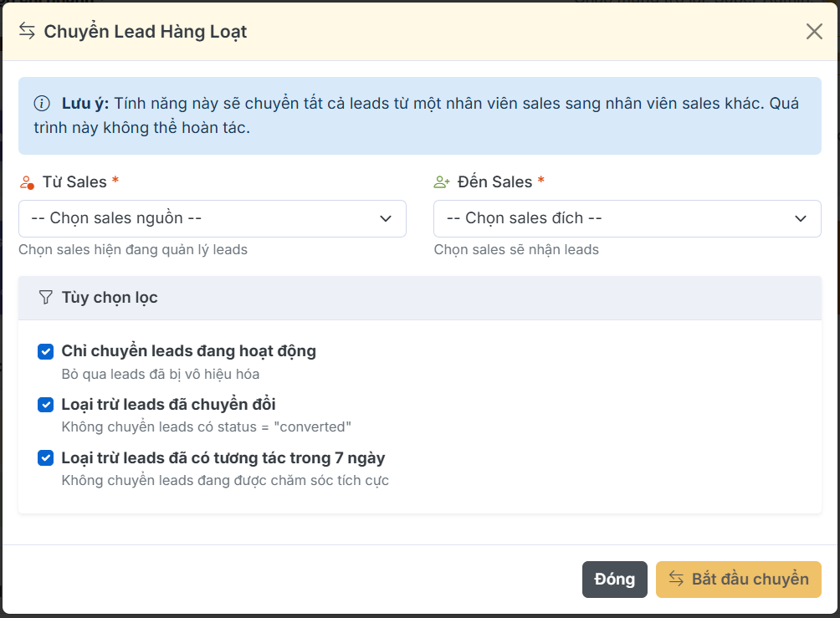Uncheck Chỉ chuyển leads đang hoạt động
Image resolution: width=840 pixels, height=618 pixels.
(46, 351)
